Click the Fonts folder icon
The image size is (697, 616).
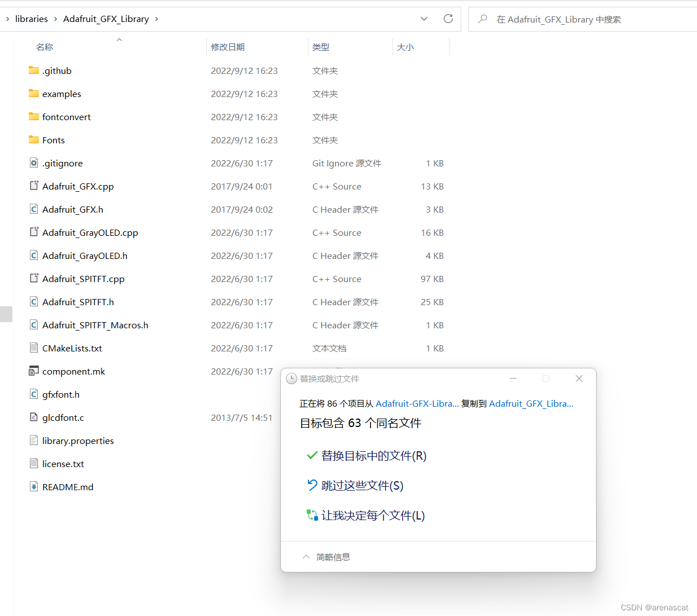(x=34, y=140)
